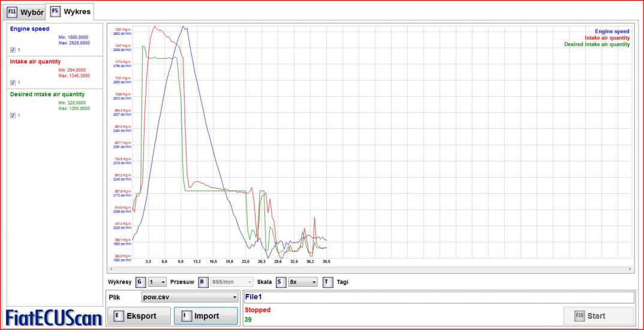Click the Max: 2928,0000 value
This screenshot has height=330, width=644.
click(74, 43)
